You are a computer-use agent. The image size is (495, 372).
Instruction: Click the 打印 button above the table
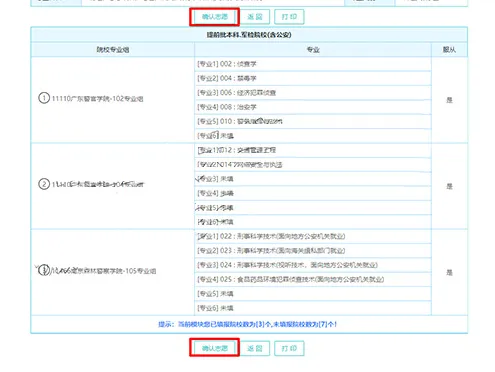[x=289, y=17]
